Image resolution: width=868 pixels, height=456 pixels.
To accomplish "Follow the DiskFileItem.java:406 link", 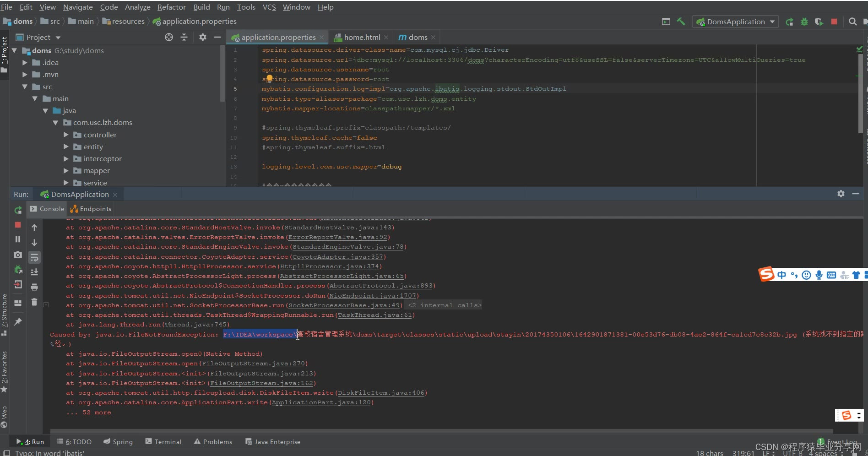I will [381, 393].
